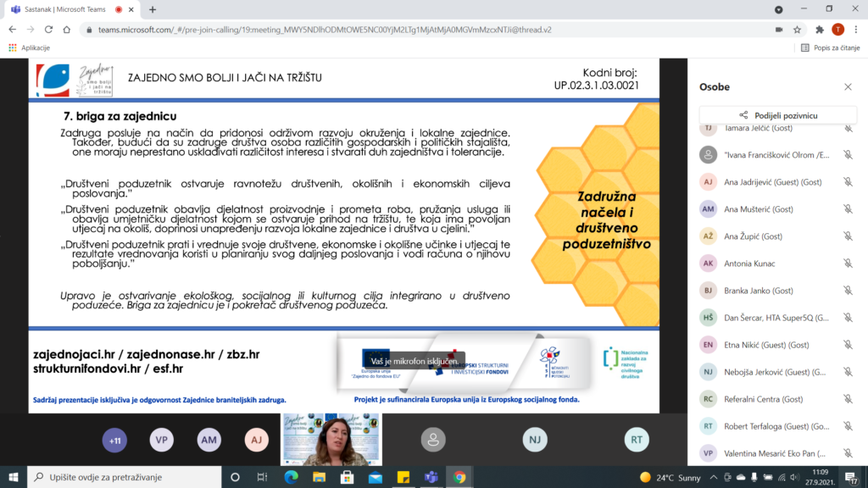Open Chrome profile menu dropdown in title bar

(x=779, y=8)
